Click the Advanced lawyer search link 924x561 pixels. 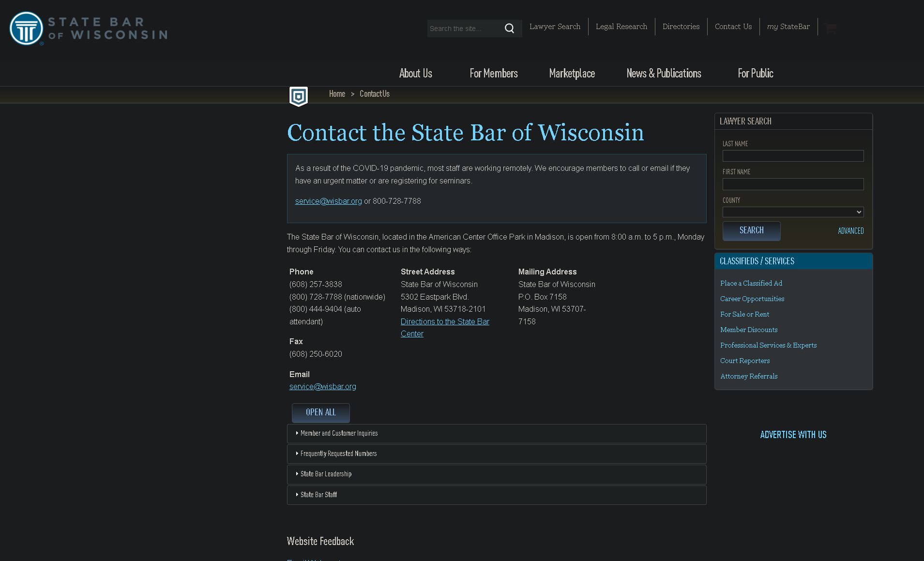pos(850,231)
